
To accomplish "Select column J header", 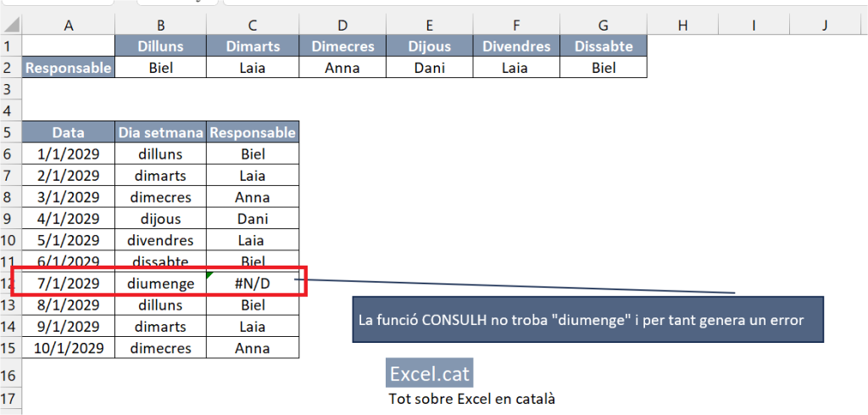I will click(x=825, y=25).
